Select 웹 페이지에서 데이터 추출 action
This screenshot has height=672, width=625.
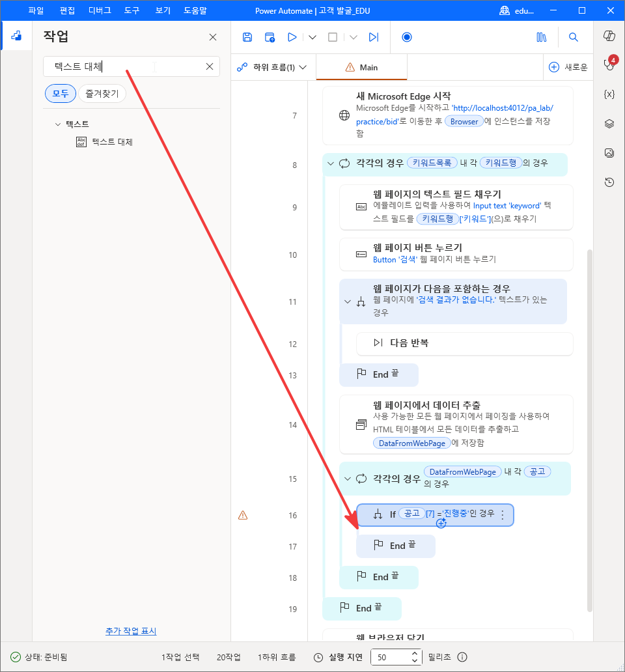click(x=456, y=425)
